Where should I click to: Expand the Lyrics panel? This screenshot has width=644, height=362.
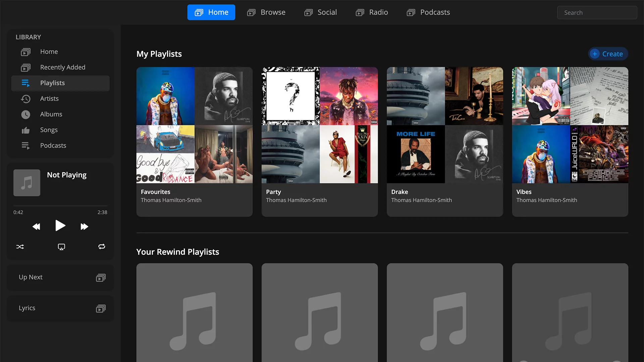click(60, 308)
